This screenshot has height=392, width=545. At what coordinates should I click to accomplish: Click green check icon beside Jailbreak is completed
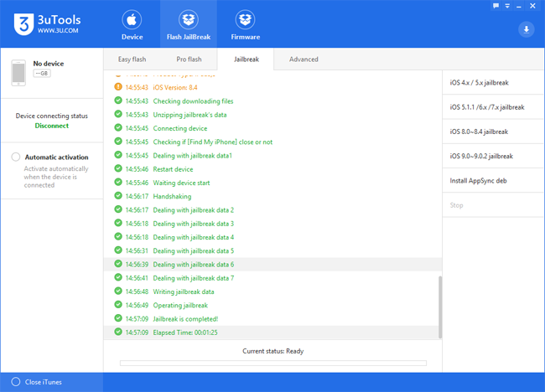[x=118, y=318]
